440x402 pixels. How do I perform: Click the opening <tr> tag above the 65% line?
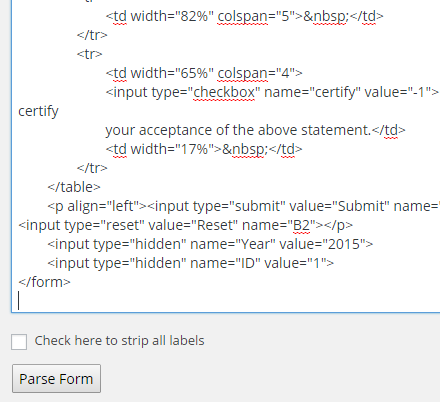tap(89, 54)
